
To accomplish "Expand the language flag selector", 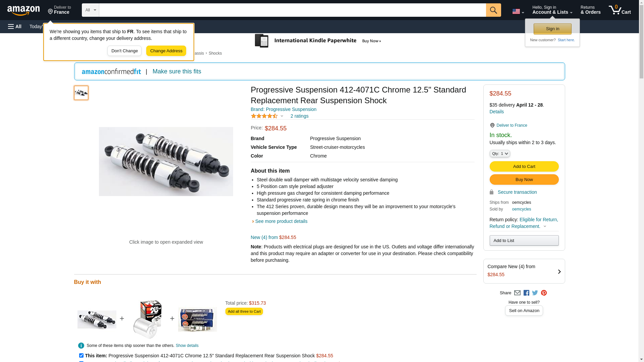I will pos(518,11).
